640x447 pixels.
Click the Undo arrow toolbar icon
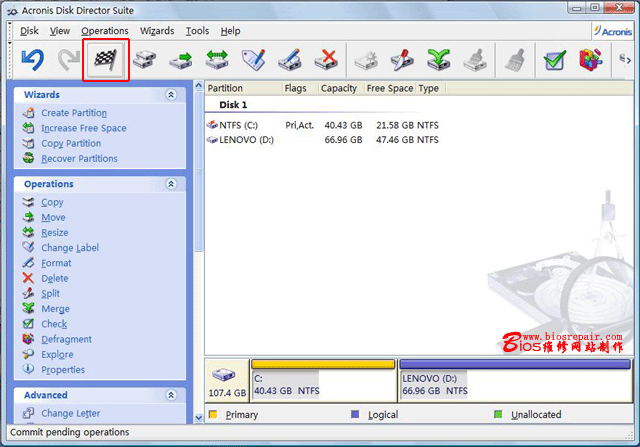(32, 60)
